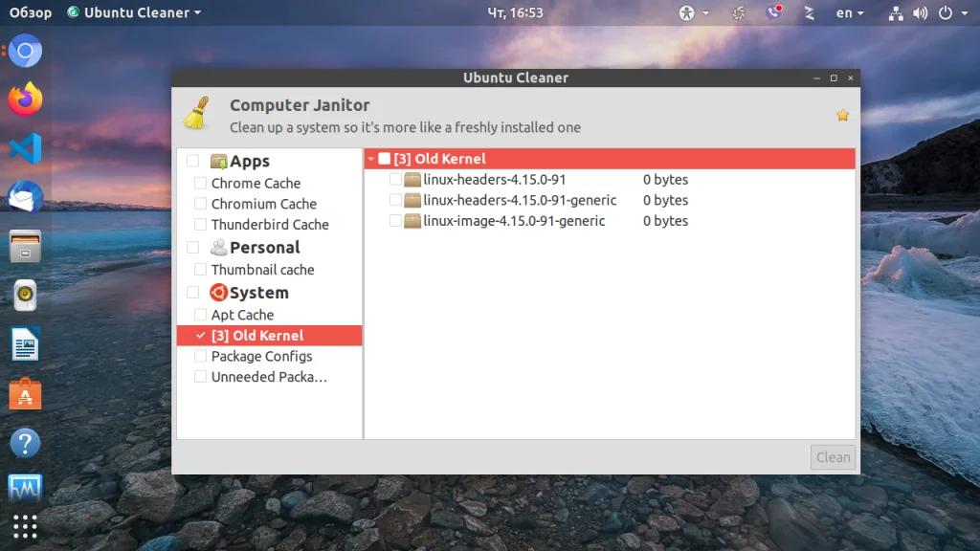
Task: Show applications grid in the dock
Action: [x=25, y=527]
